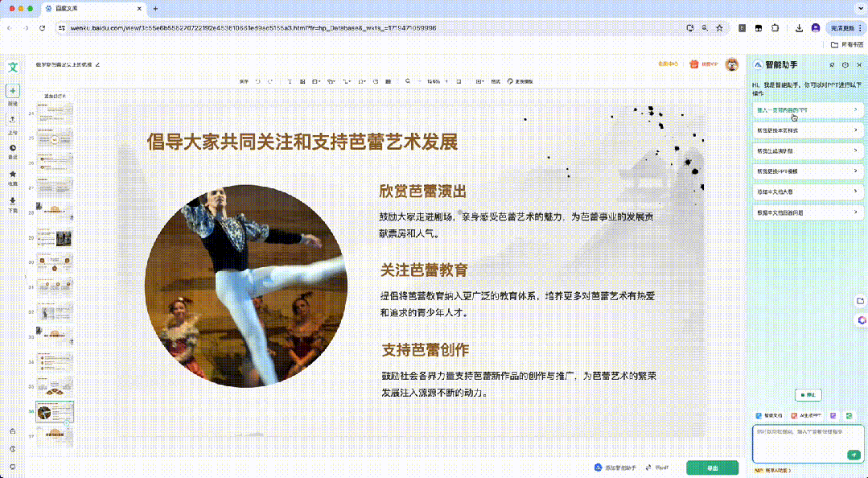Click 添加幻灯片 above thumbnails
This screenshot has height=478, width=868.
click(x=55, y=96)
